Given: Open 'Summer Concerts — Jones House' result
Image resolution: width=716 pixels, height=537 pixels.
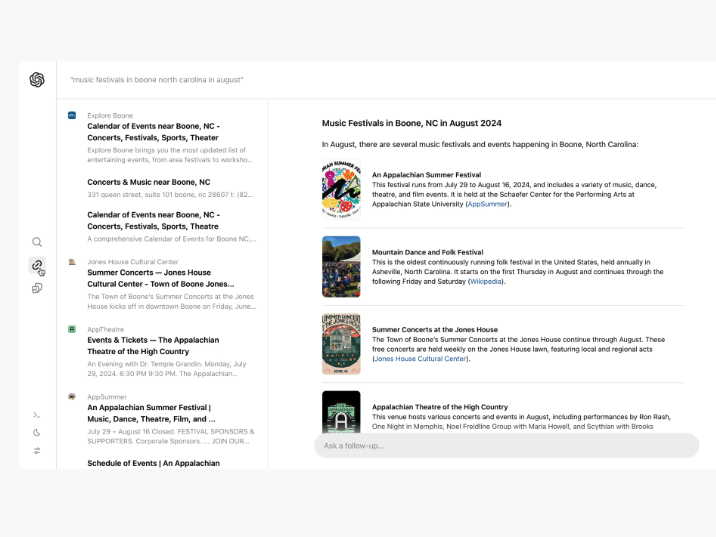Looking at the screenshot, I should click(161, 278).
